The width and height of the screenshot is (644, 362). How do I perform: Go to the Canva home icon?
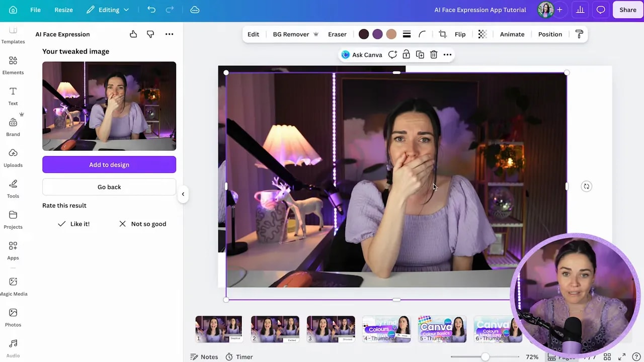pyautogui.click(x=13, y=10)
